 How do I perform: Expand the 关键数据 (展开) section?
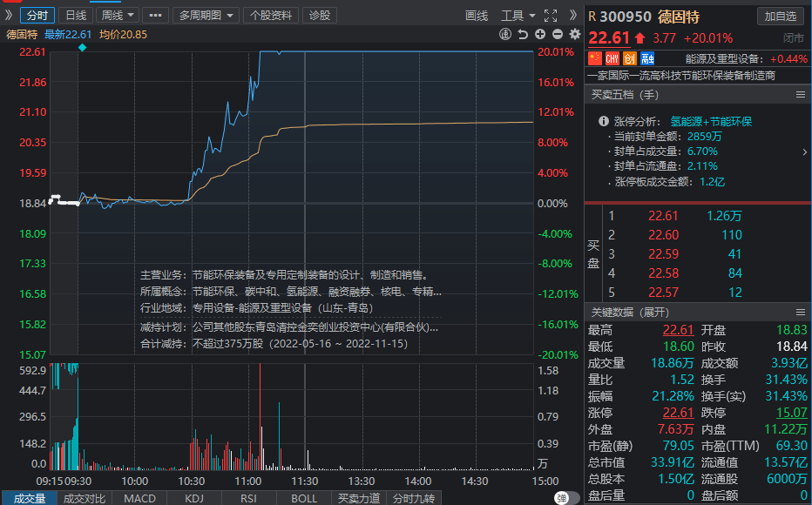point(630,312)
